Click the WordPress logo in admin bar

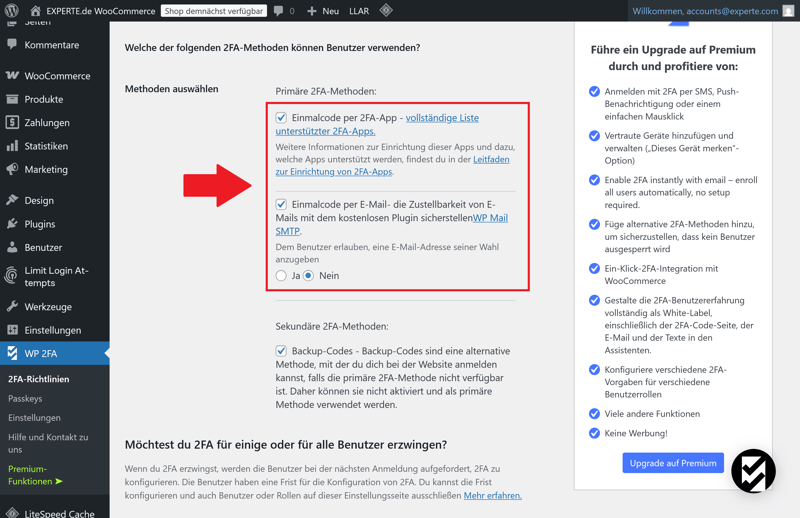point(11,10)
